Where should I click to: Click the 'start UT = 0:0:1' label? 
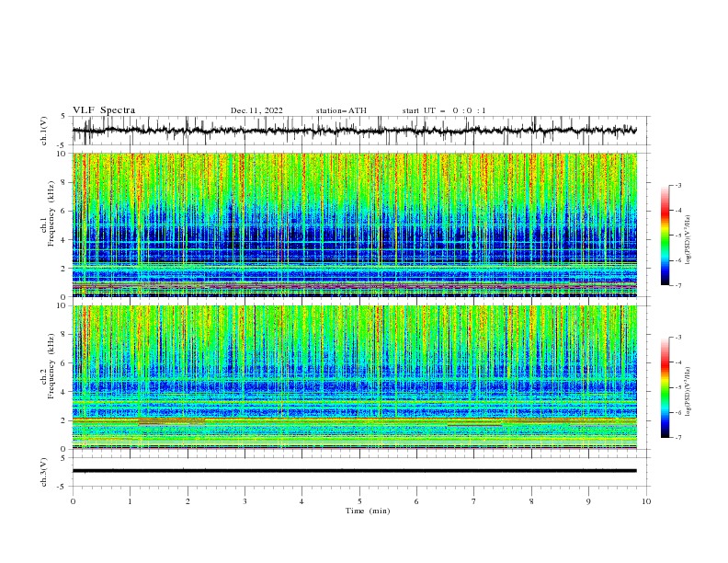click(444, 110)
